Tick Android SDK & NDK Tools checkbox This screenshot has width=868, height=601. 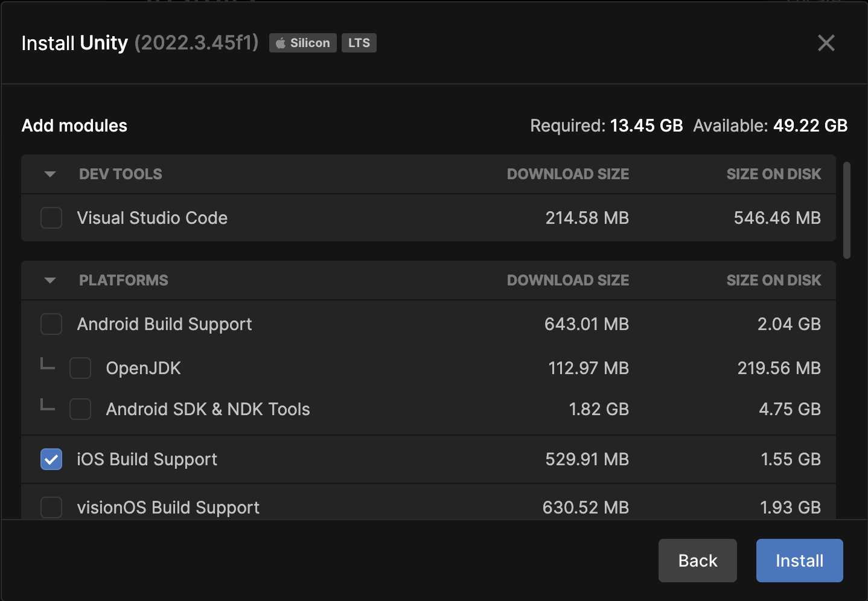coord(80,409)
